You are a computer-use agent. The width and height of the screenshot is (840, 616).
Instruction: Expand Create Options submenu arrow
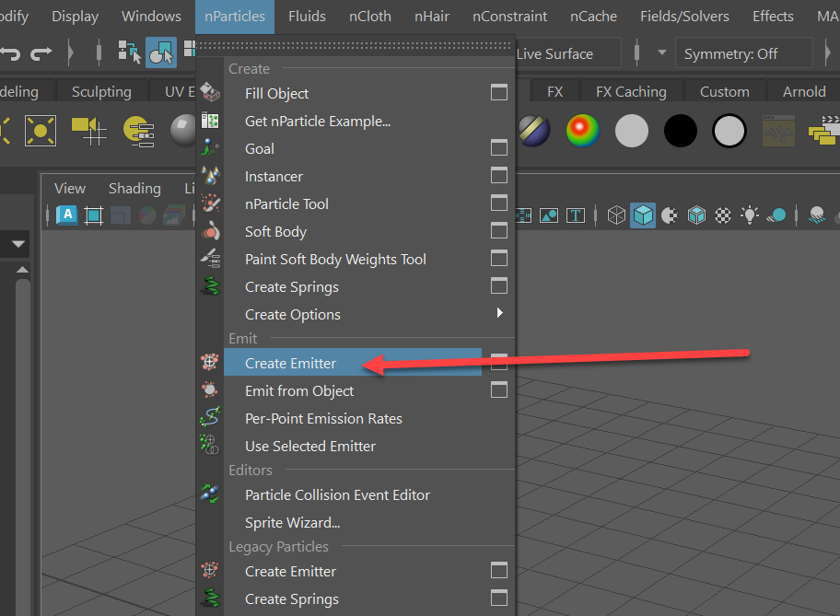tap(500, 313)
